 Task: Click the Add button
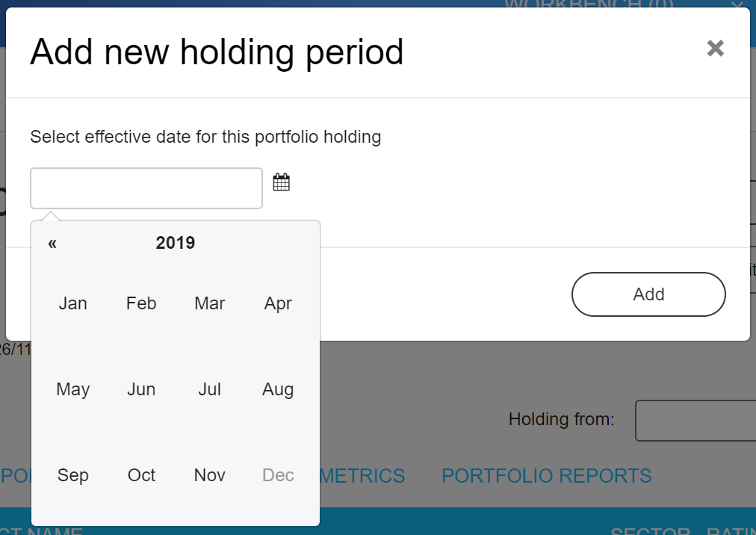(x=648, y=294)
